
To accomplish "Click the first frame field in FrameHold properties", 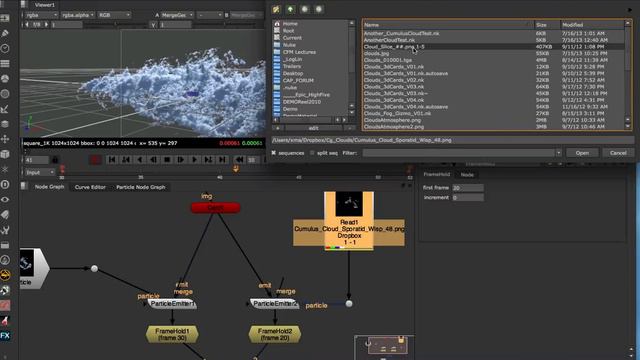I will [468, 188].
